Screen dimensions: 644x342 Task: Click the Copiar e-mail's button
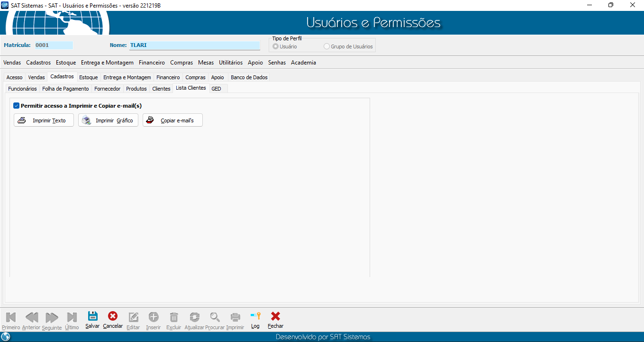coord(172,120)
